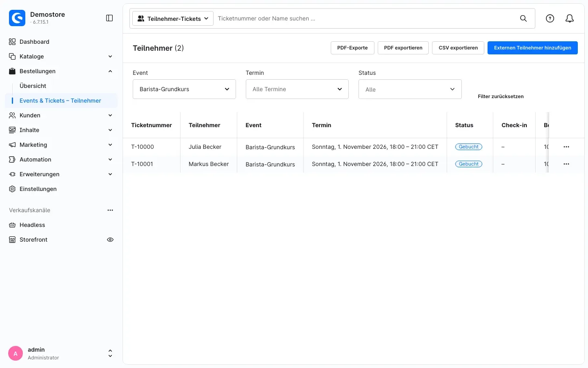588x368 pixels.
Task: Click the Headless basket icon
Action: click(12, 225)
